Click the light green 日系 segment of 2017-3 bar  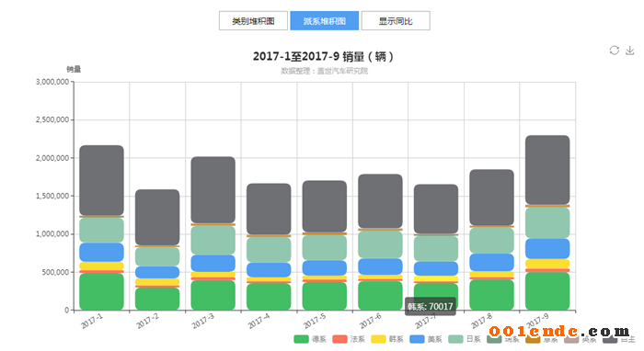tap(213, 241)
